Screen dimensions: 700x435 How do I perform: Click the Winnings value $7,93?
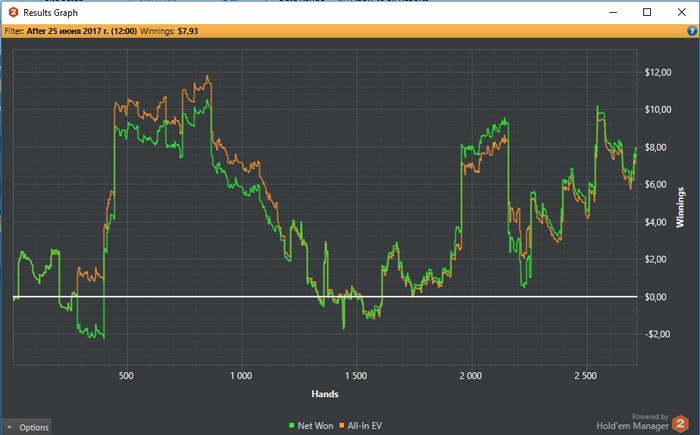coord(188,31)
